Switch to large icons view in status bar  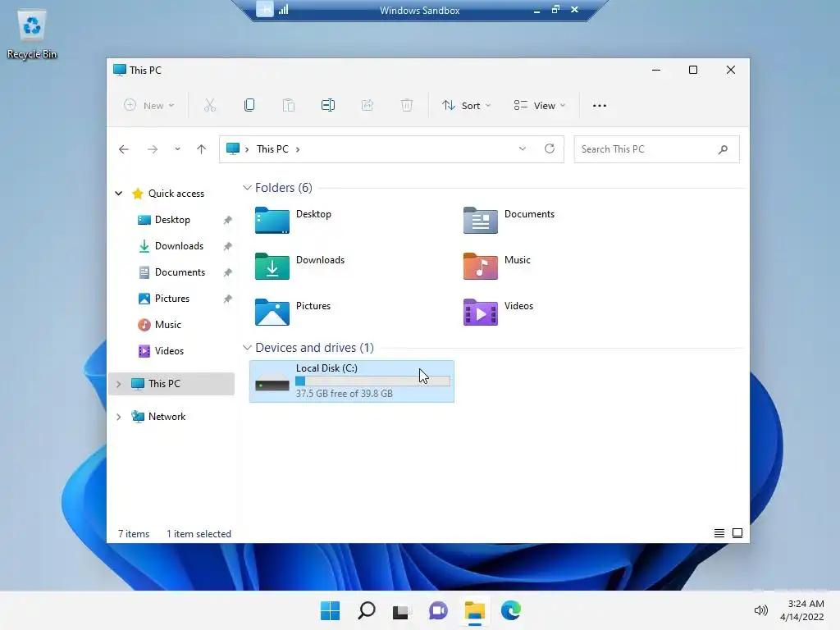click(737, 533)
